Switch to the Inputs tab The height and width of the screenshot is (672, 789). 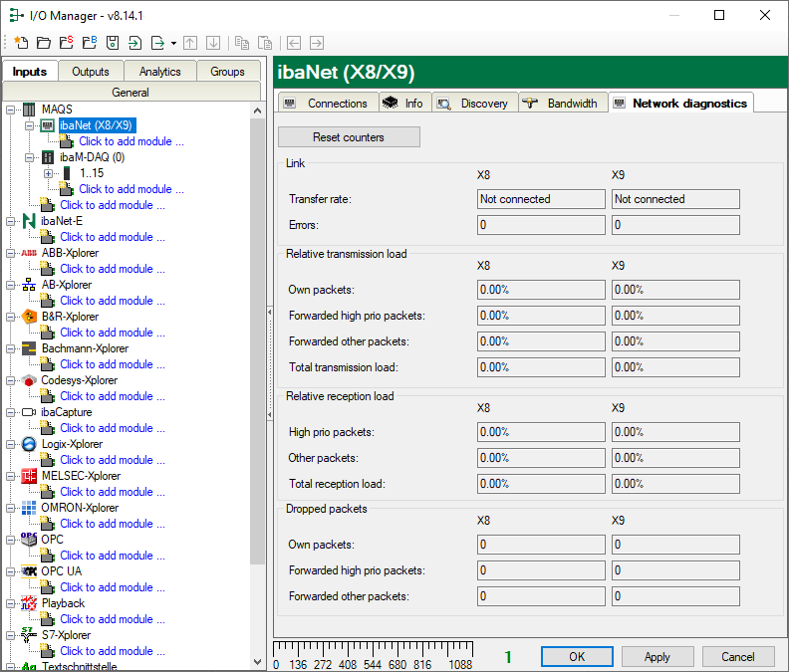coord(30,72)
